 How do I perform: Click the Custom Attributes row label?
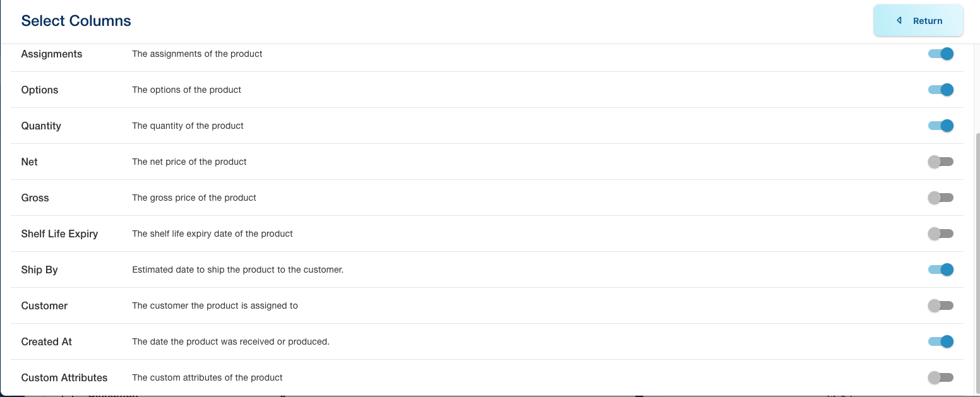pyautogui.click(x=64, y=378)
